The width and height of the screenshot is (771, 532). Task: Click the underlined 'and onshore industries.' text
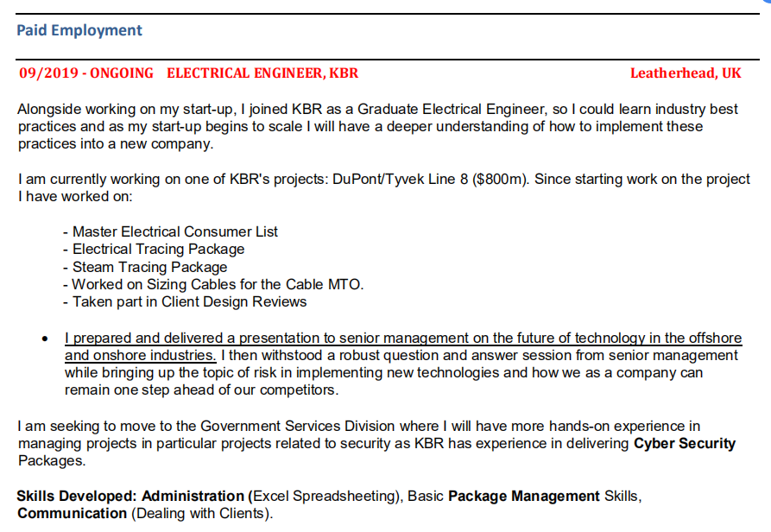141,355
